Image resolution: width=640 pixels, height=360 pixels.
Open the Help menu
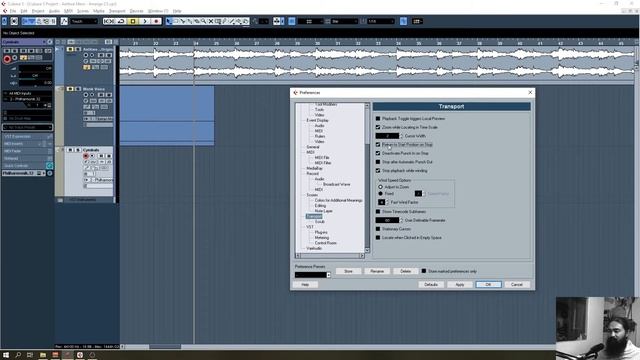point(177,11)
